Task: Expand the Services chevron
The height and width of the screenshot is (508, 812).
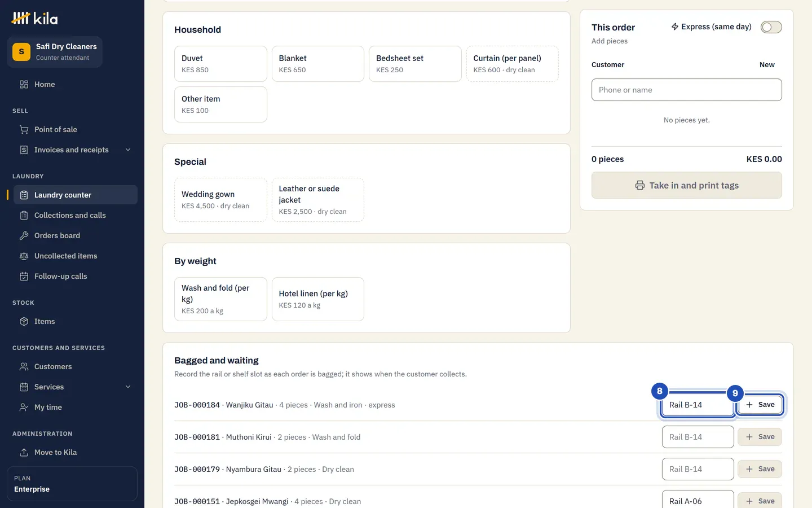Action: (128, 387)
